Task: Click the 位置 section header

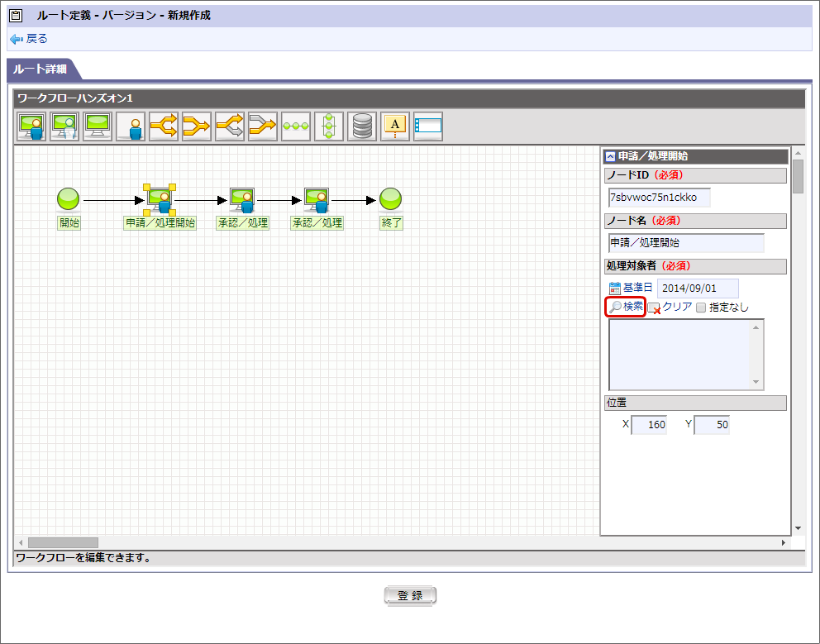Action: tap(695, 403)
